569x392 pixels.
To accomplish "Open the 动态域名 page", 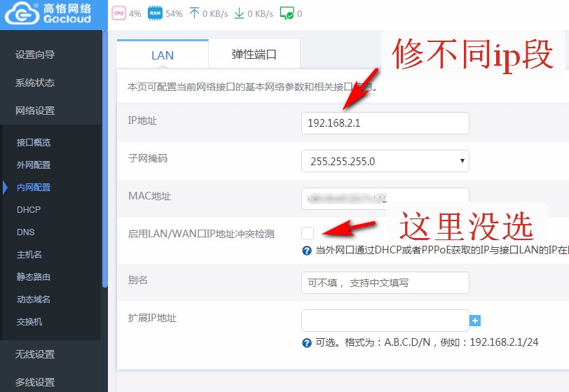I will (34, 300).
